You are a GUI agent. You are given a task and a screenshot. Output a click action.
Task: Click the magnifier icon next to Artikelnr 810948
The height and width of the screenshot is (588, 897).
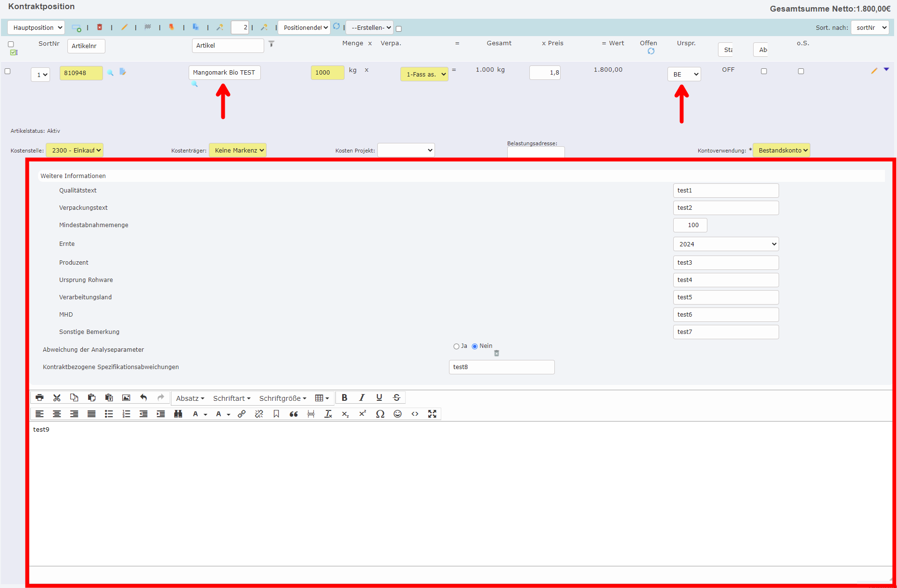(x=111, y=73)
